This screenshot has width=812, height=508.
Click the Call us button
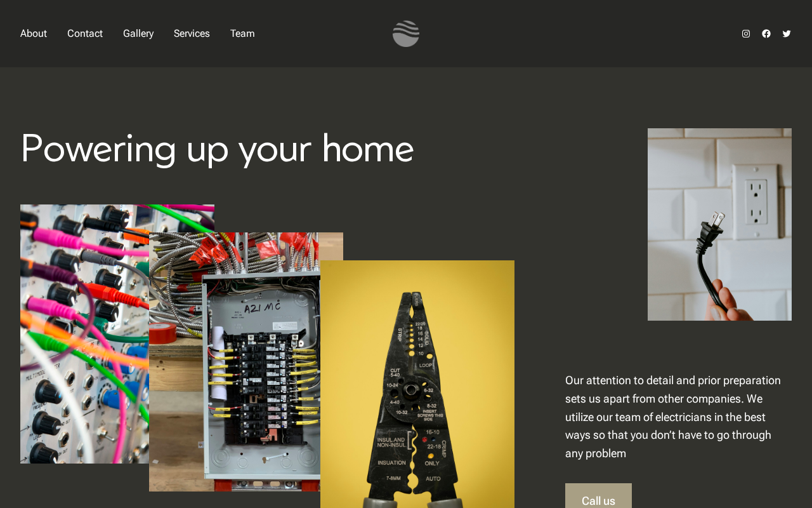(598, 498)
